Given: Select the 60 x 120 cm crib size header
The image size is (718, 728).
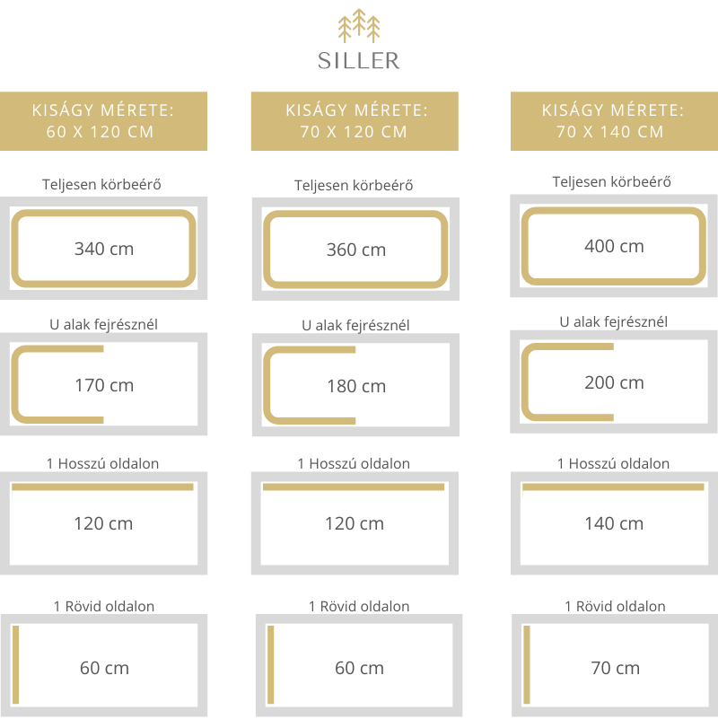Looking at the screenshot, I should click(103, 121).
